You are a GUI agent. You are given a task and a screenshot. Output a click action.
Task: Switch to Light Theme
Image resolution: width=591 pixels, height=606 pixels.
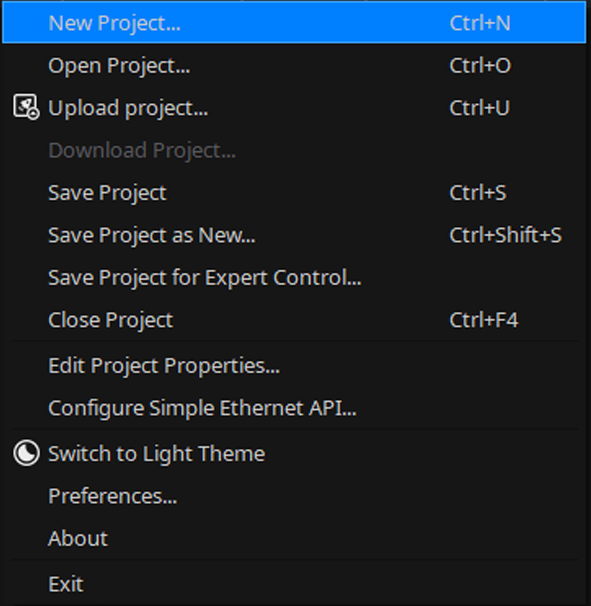(294, 453)
